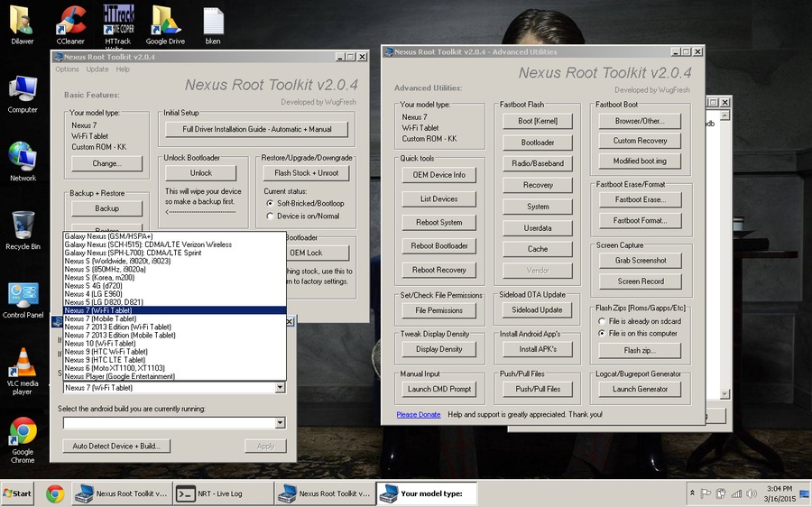The width and height of the screenshot is (812, 507).
Task: Show hidden system tray icons arrow
Action: (692, 493)
